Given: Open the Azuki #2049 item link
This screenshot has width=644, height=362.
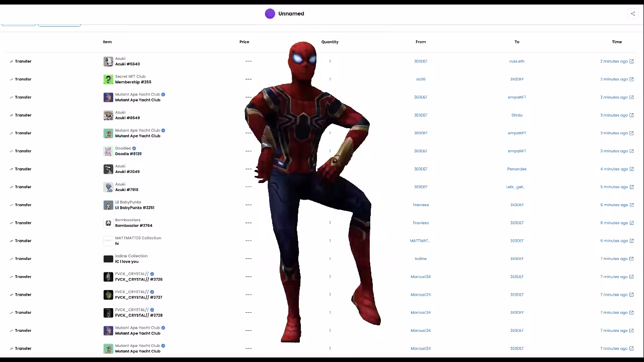Looking at the screenshot, I should click(x=127, y=172).
